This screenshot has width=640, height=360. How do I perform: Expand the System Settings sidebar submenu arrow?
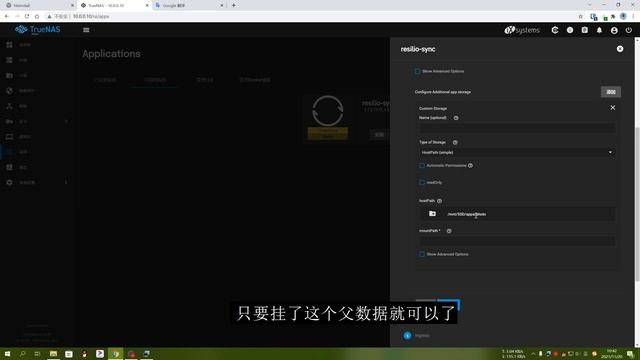[x=66, y=182]
